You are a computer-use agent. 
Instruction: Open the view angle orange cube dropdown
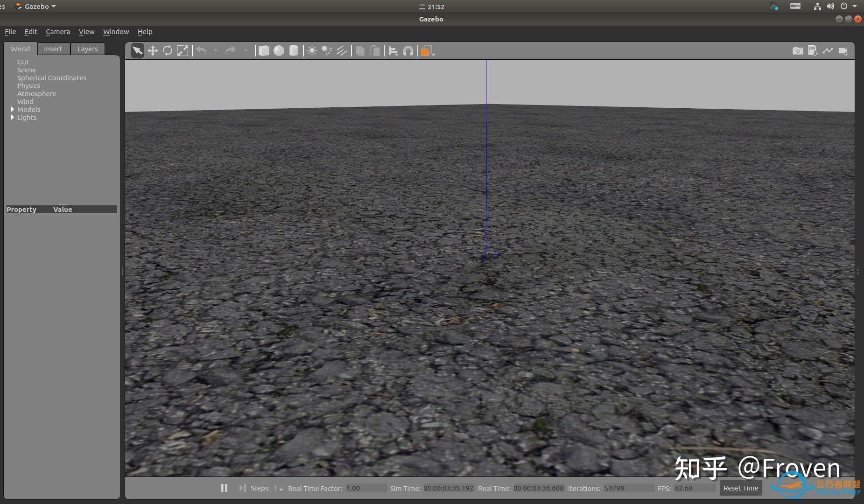coord(428,51)
